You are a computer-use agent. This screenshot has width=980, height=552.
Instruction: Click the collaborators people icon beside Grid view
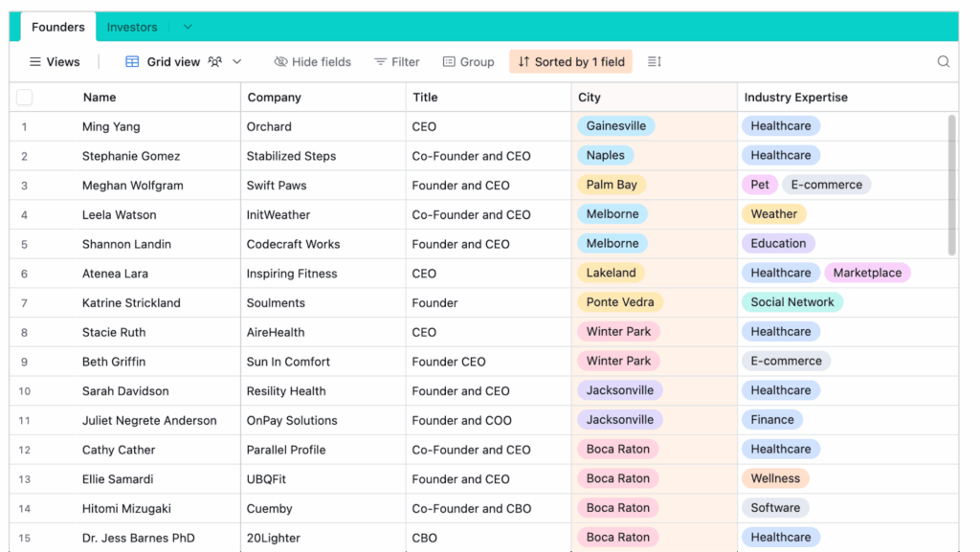click(215, 62)
